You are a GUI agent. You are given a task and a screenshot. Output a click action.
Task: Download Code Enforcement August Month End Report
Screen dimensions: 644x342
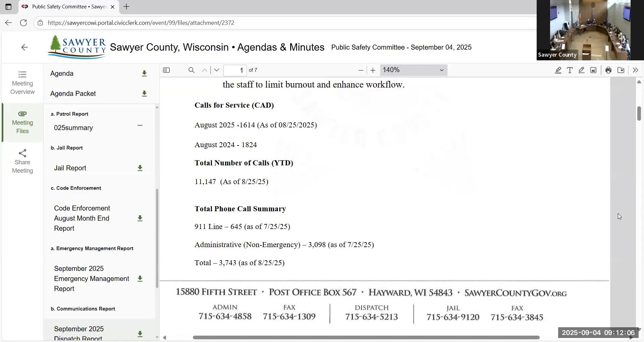coord(140,218)
